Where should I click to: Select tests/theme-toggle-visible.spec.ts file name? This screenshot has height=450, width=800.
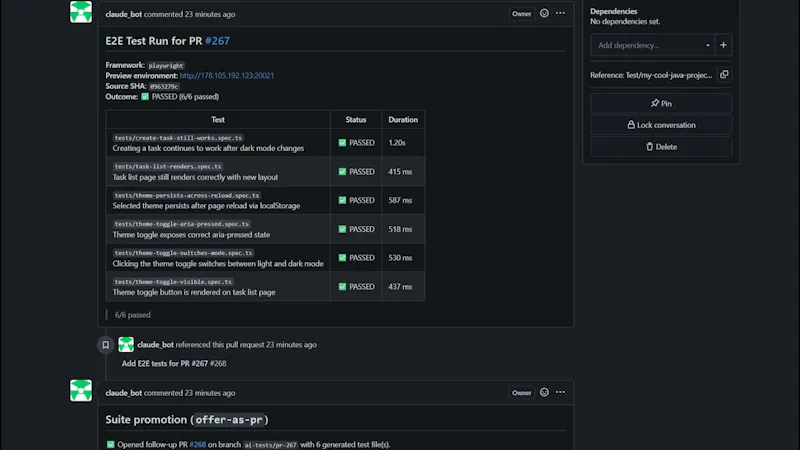(x=173, y=282)
